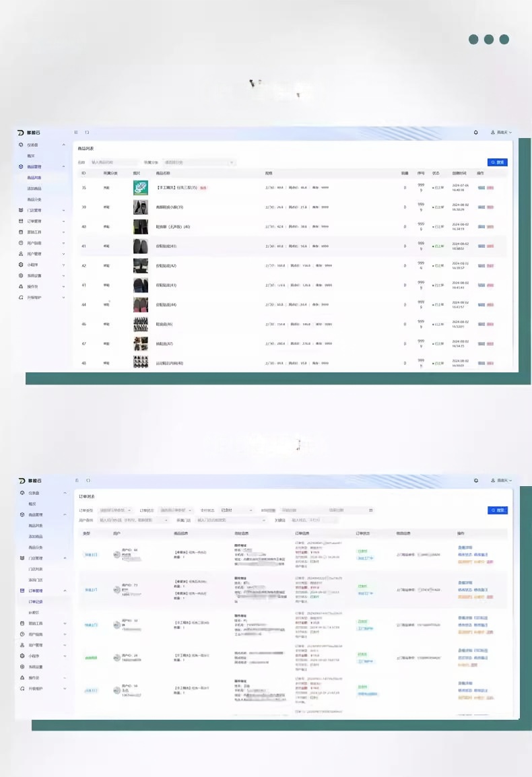
Task: Click the 小程序 icon in the product page sidebar
Action: (21, 265)
